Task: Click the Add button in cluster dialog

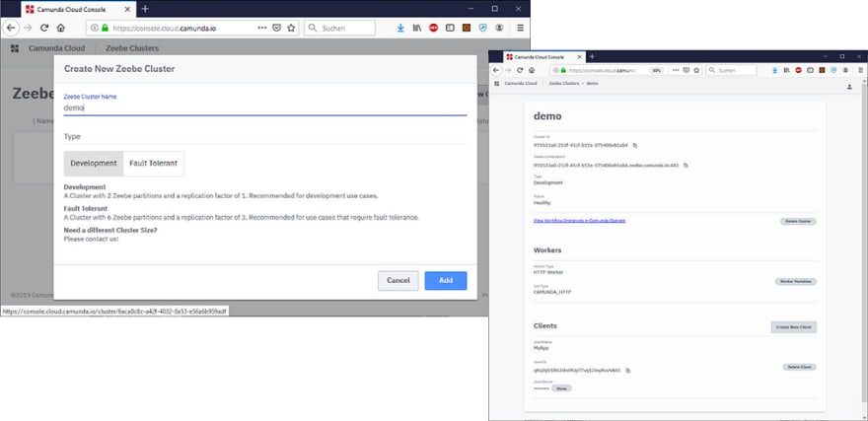Action: (x=446, y=280)
